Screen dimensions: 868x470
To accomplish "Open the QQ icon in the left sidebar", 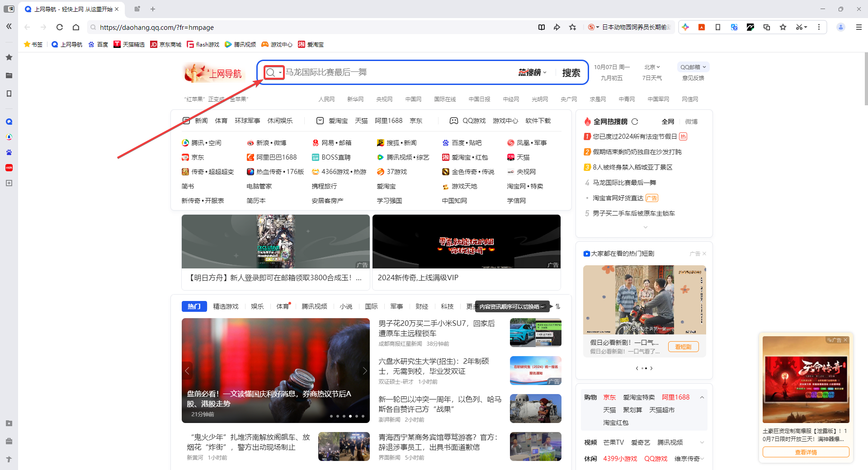I will (x=9, y=121).
